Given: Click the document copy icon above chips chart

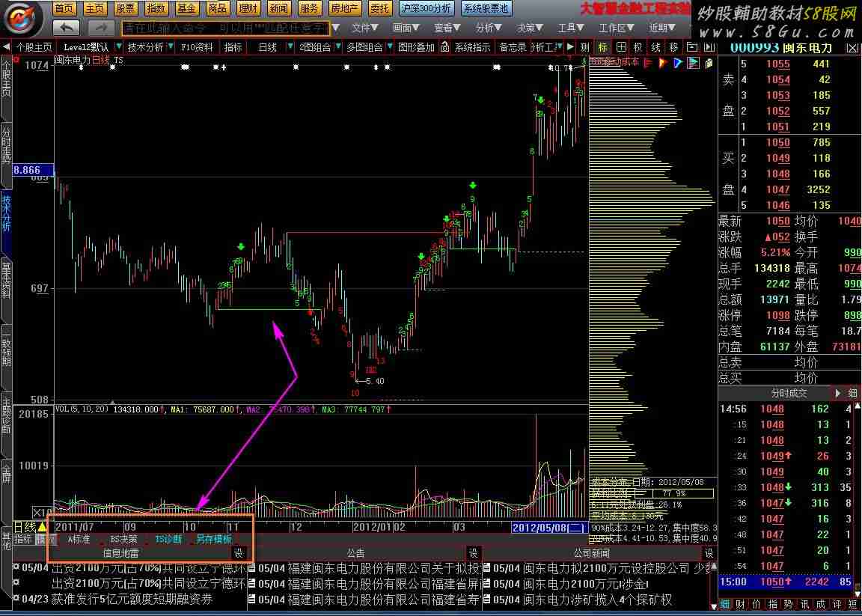Looking at the screenshot, I should (709, 62).
